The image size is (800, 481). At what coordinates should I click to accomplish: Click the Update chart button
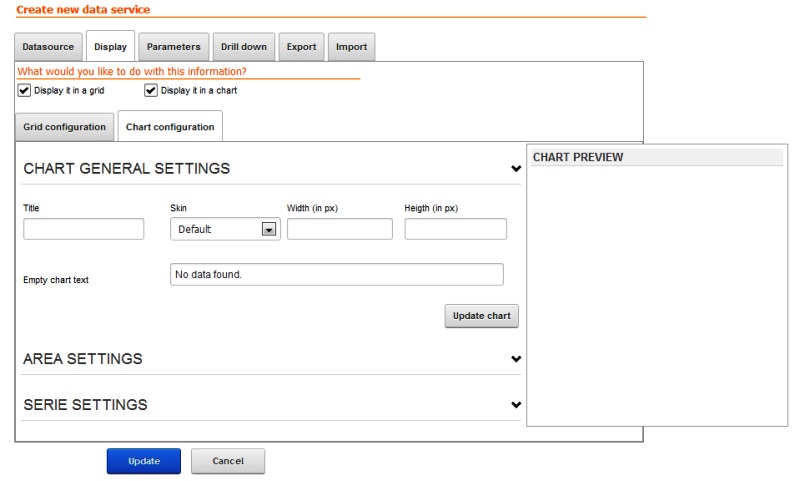(482, 316)
